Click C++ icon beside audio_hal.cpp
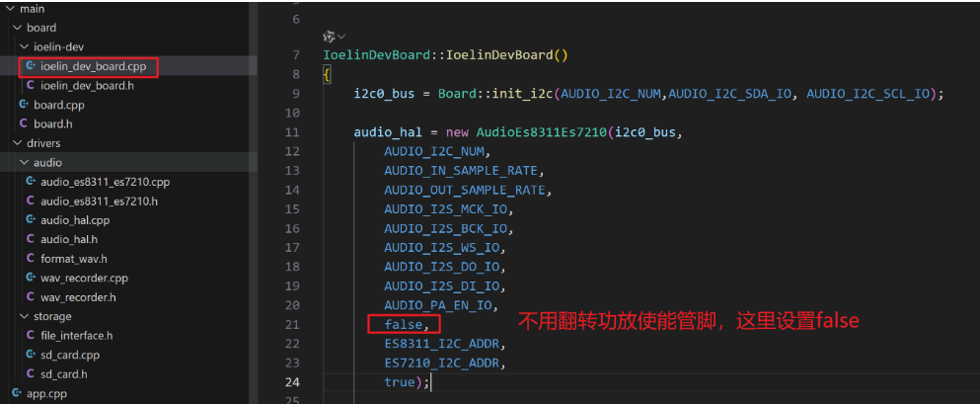This screenshot has height=404, width=980. click(x=31, y=219)
